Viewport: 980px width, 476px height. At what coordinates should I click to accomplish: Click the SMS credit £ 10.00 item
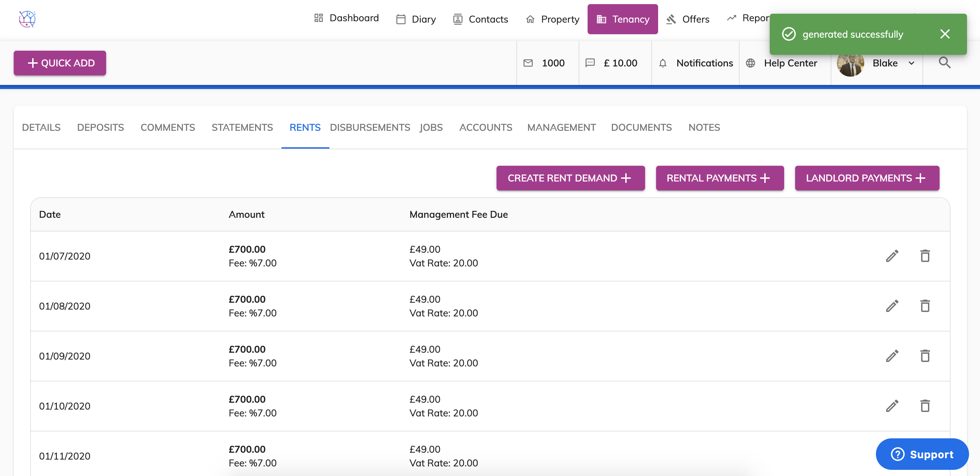pyautogui.click(x=612, y=63)
